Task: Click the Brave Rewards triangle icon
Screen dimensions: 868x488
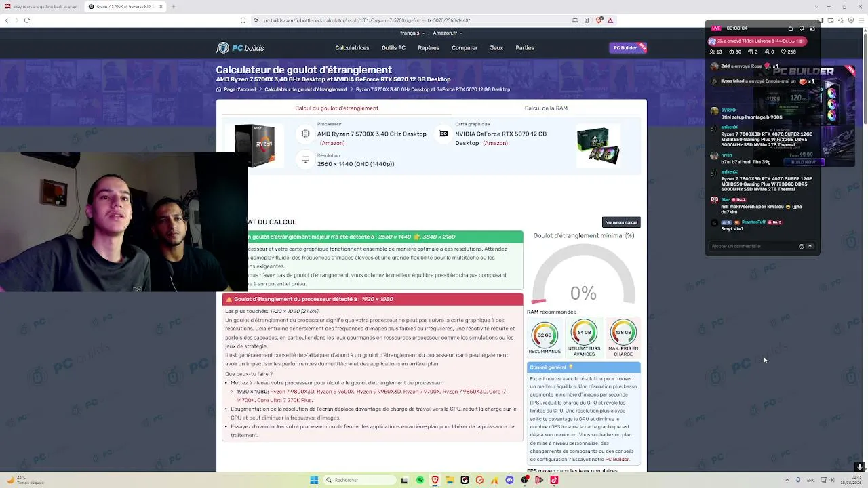Action: 610,20
